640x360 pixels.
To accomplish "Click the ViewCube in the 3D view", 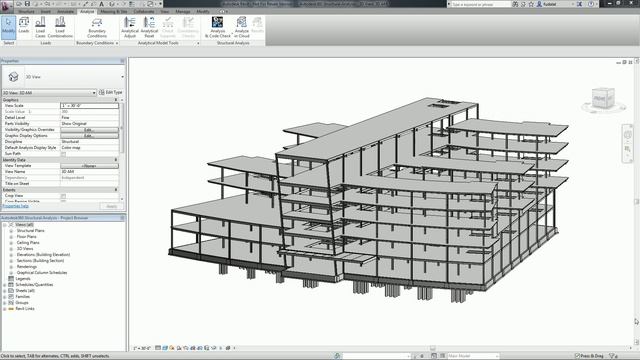I will [x=604, y=99].
